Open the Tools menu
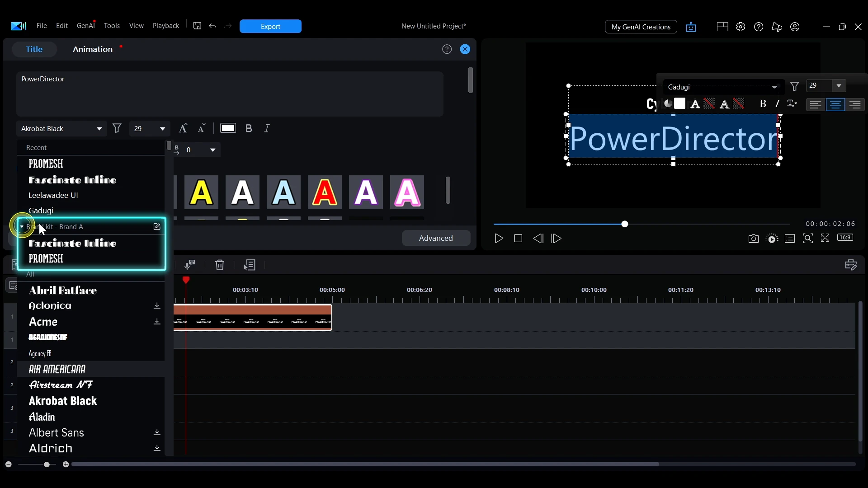The height and width of the screenshot is (488, 868). [x=112, y=26]
